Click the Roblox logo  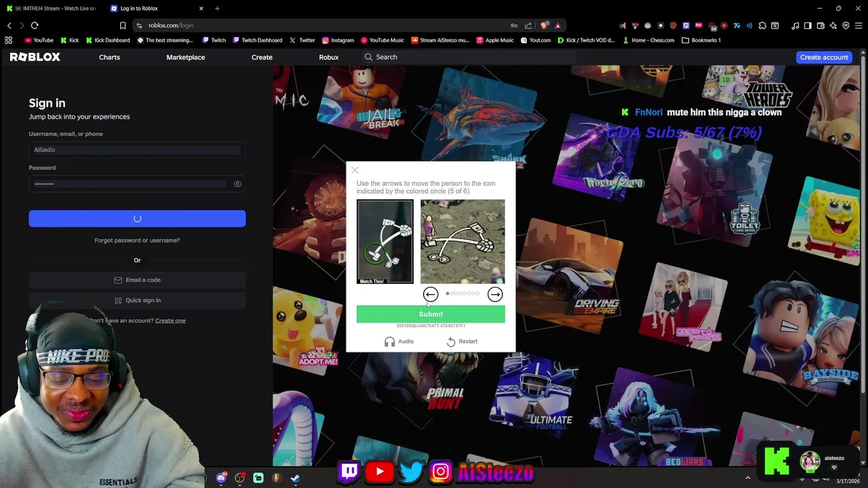(x=35, y=57)
